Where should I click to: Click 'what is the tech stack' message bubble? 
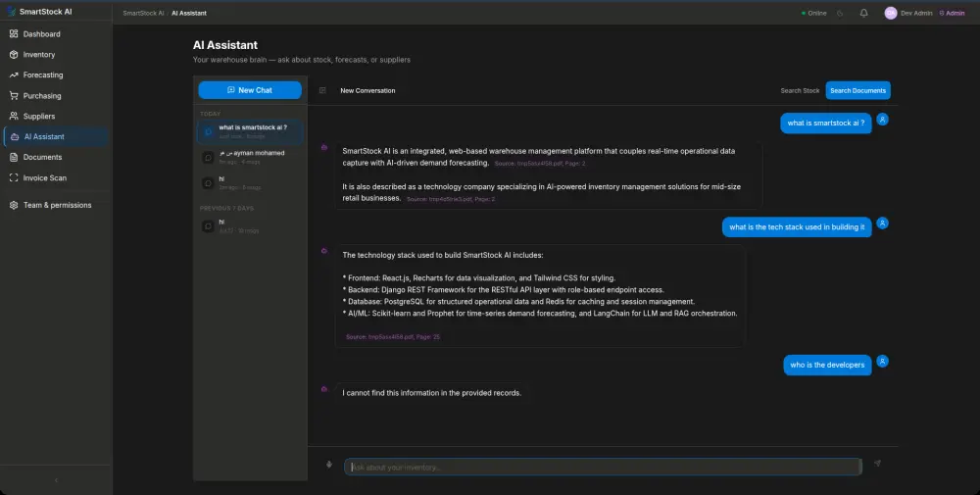pyautogui.click(x=796, y=226)
